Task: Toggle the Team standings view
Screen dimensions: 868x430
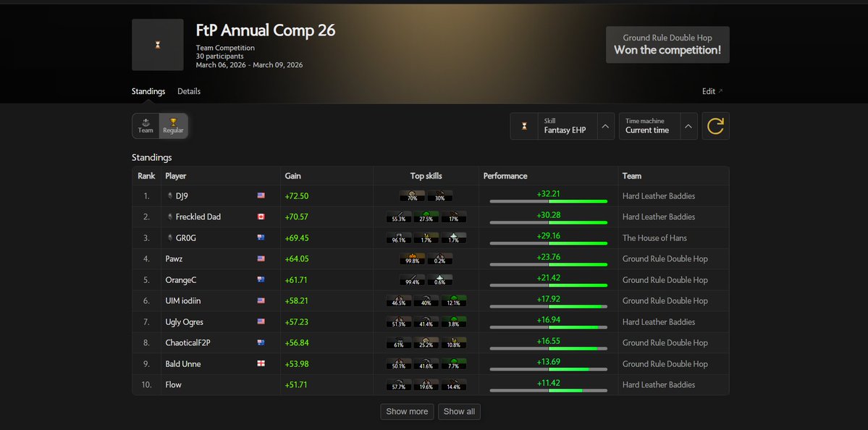Action: point(146,126)
